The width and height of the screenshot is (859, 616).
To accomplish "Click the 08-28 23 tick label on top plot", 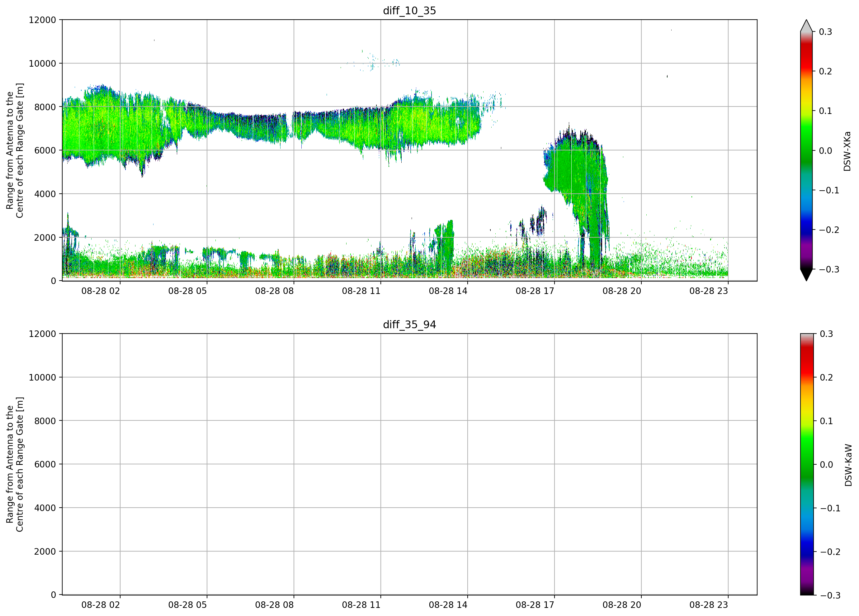I will click(709, 291).
